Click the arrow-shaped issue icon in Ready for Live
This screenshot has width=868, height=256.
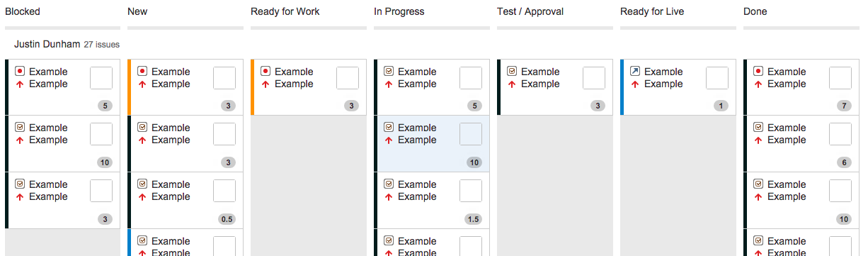(x=635, y=71)
